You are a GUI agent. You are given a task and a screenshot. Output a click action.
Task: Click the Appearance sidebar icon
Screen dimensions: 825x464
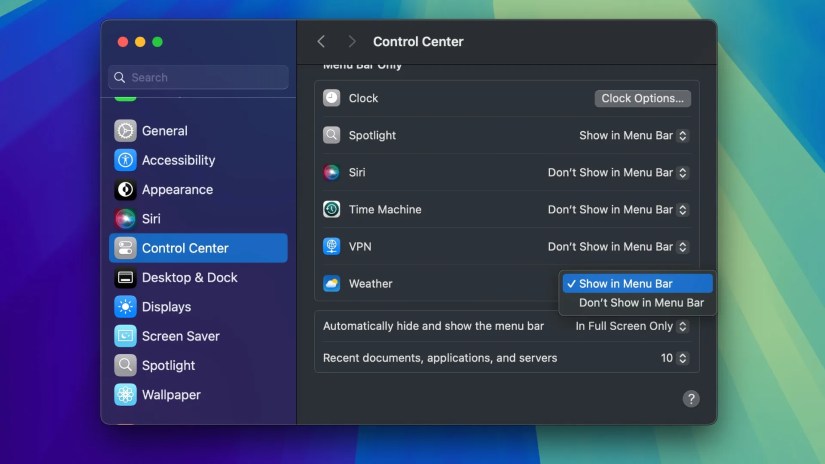(125, 189)
